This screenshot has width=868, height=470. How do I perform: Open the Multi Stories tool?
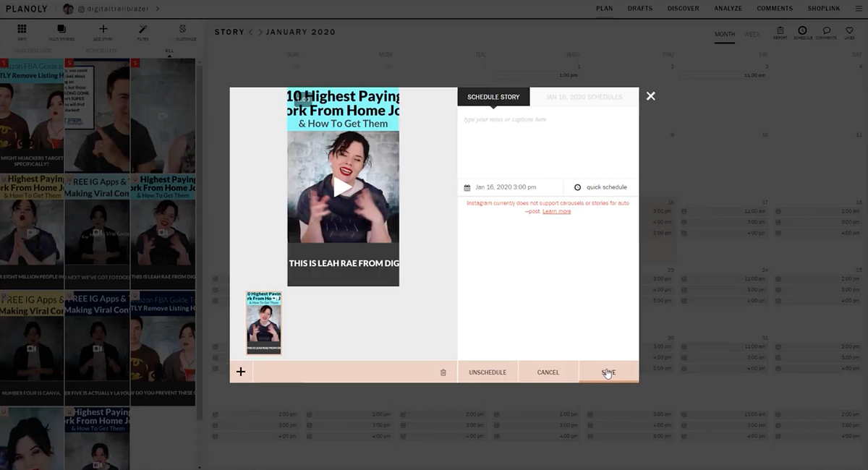pos(61,29)
